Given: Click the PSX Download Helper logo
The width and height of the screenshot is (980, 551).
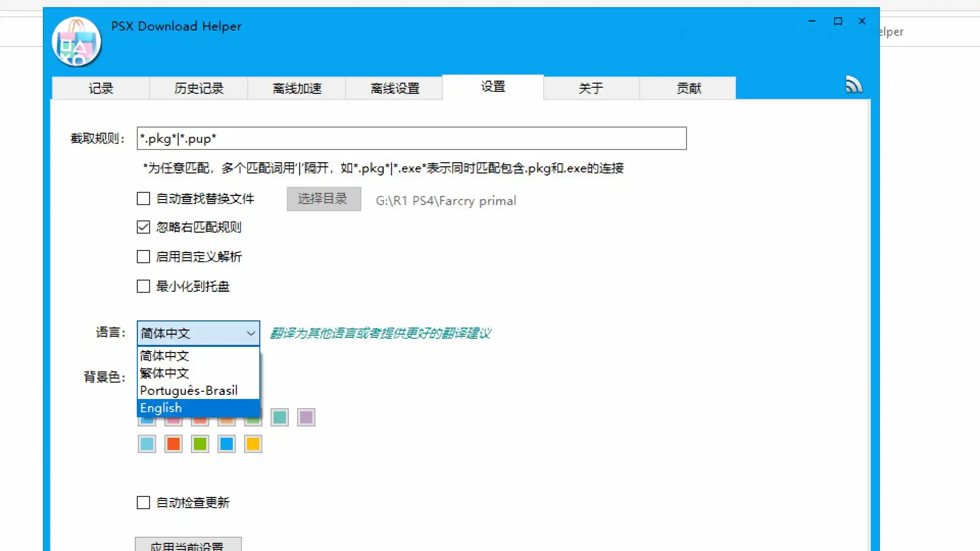Looking at the screenshot, I should 77,42.
